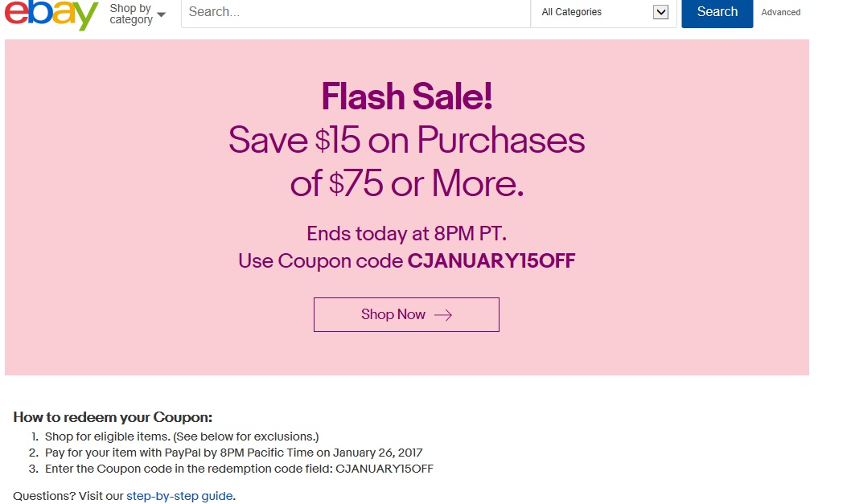Screen dimensions: 847x504
Task: Click the arrow icon in Shop Now
Action: point(443,315)
